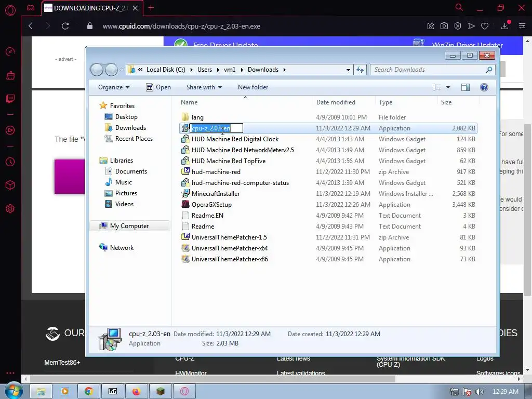The width and height of the screenshot is (532, 399).
Task: Open Twitch sidebar icon
Action: tap(10, 99)
